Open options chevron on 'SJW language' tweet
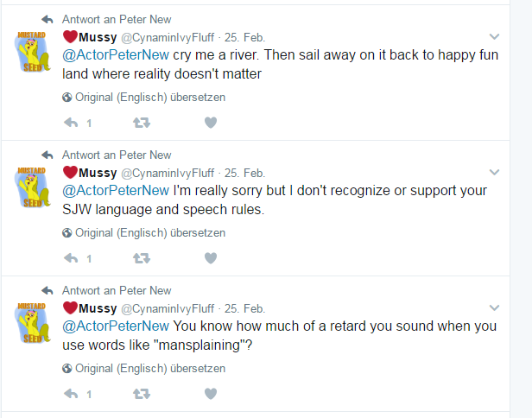 coord(494,172)
